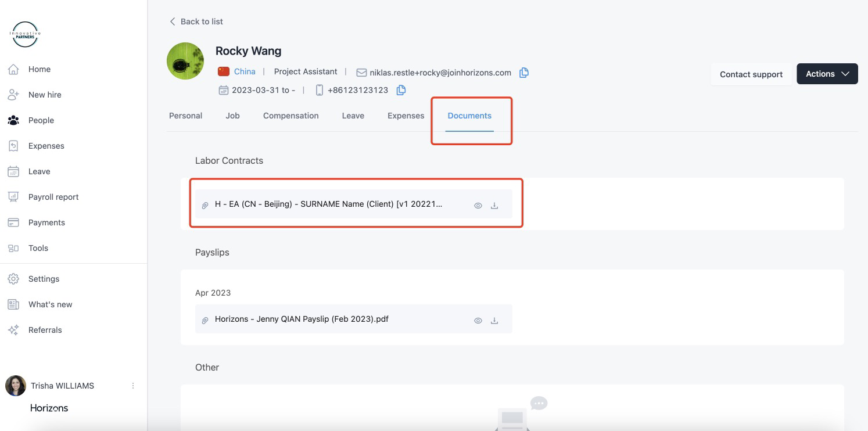This screenshot has width=868, height=431.
Task: Click Rocky Wang's profile picture
Action: [185, 61]
